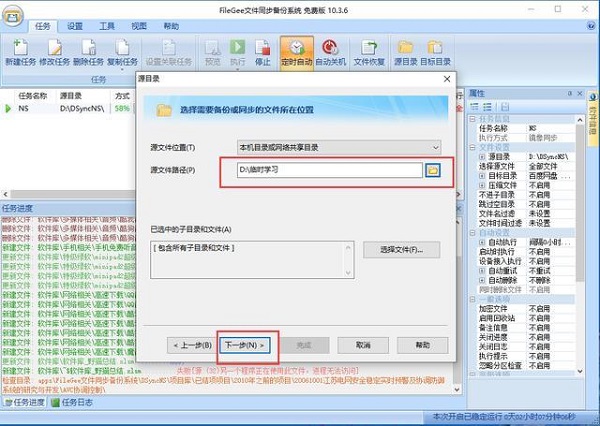Image resolution: width=600 pixels, height=426 pixels.
Task: Open the 工具 ribbon tab
Action: pos(107,26)
